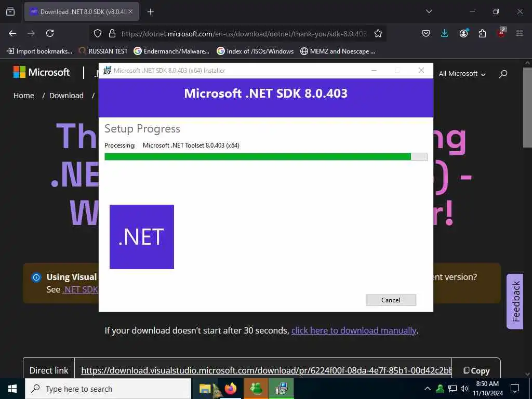Open the MEMZ and Noescape bookmark
532x399 pixels.
(x=338, y=51)
